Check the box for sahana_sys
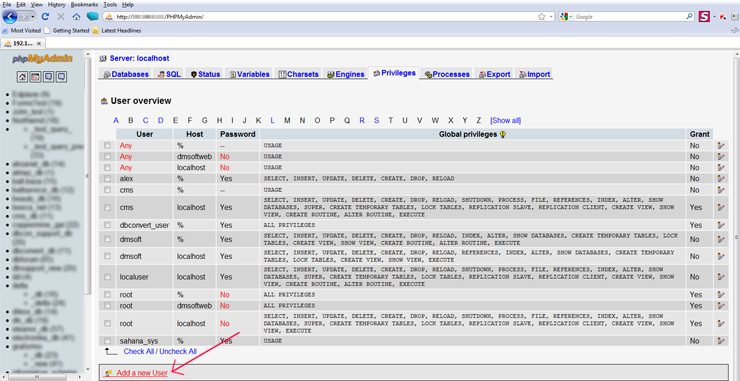 click(x=108, y=340)
